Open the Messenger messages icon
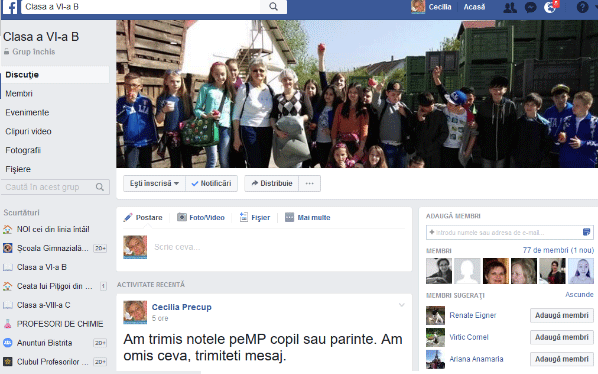Screen dimensions: 598x374 530,7
